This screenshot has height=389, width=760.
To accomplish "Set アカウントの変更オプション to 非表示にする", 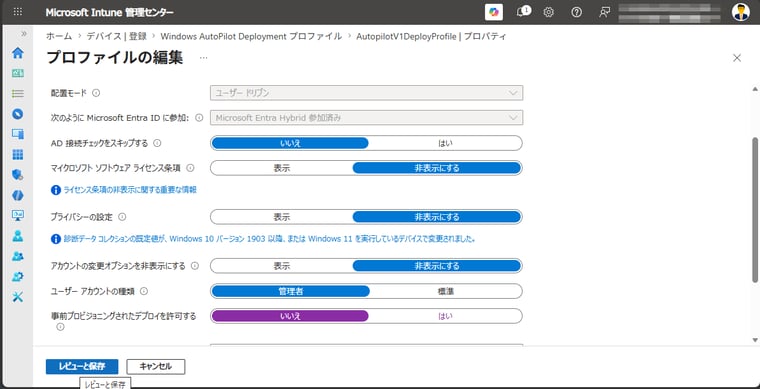I will click(437, 266).
